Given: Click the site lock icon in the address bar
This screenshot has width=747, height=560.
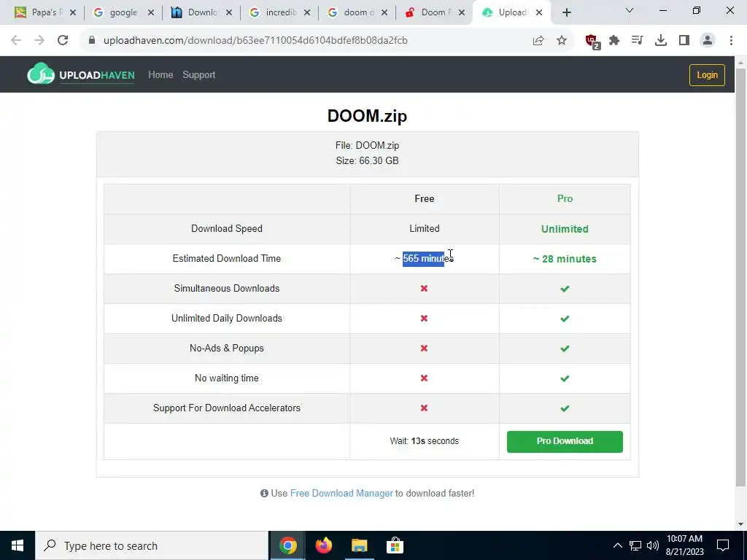Looking at the screenshot, I should (92, 41).
